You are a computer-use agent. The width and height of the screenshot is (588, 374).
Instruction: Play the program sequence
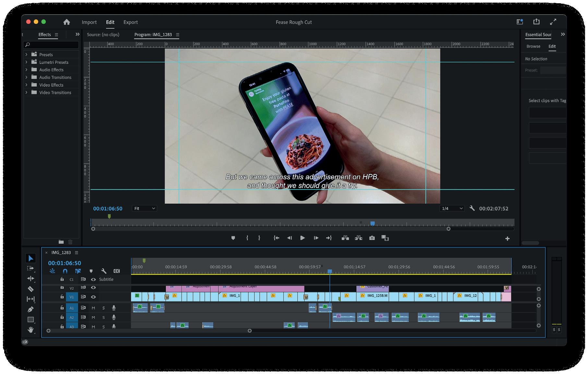[x=302, y=238]
